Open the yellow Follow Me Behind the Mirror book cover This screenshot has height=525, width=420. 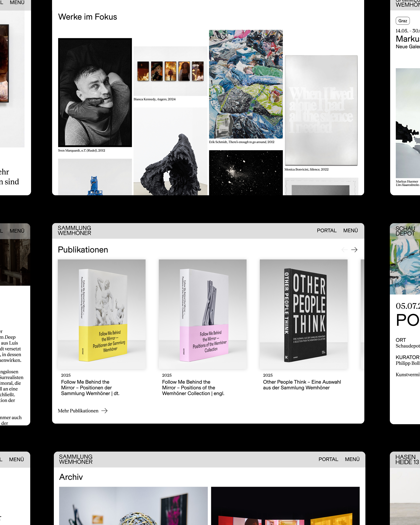point(102,314)
